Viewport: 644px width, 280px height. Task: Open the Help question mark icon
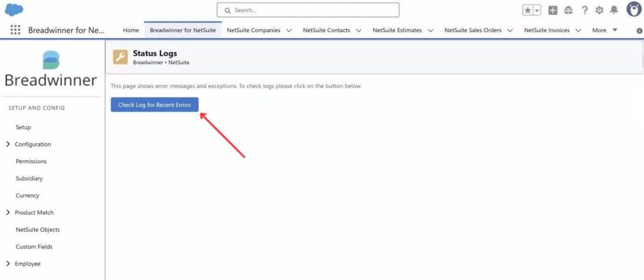click(x=584, y=10)
